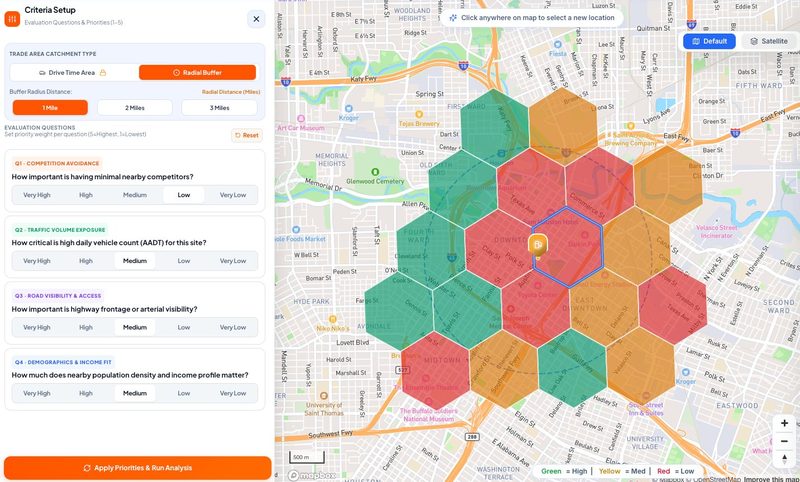The image size is (800, 482).
Task: Click the Q2 Traffic Volume Exposure tag
Action: (x=60, y=230)
